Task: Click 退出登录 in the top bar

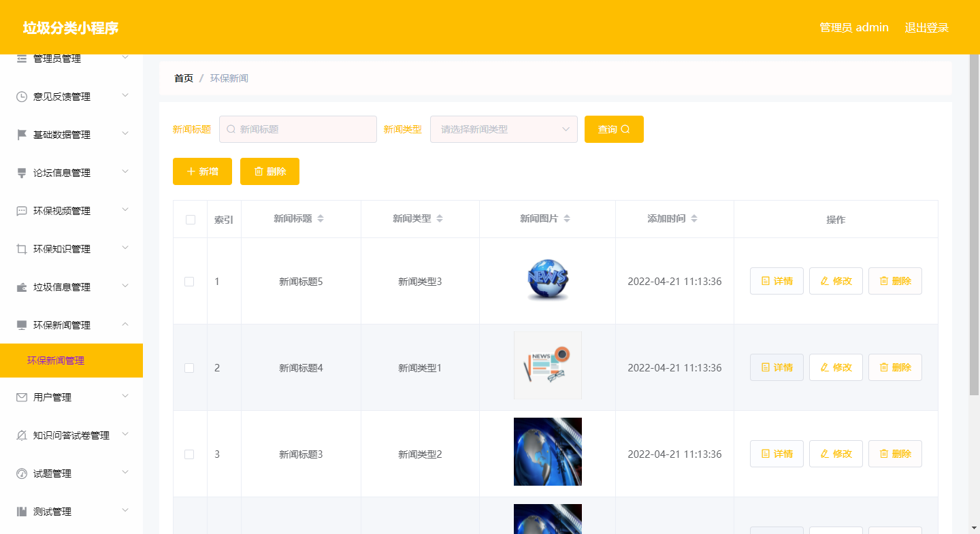Action: click(x=926, y=27)
